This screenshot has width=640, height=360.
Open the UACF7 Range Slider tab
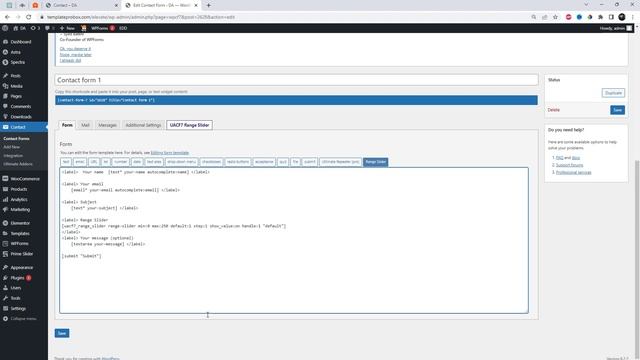189,125
